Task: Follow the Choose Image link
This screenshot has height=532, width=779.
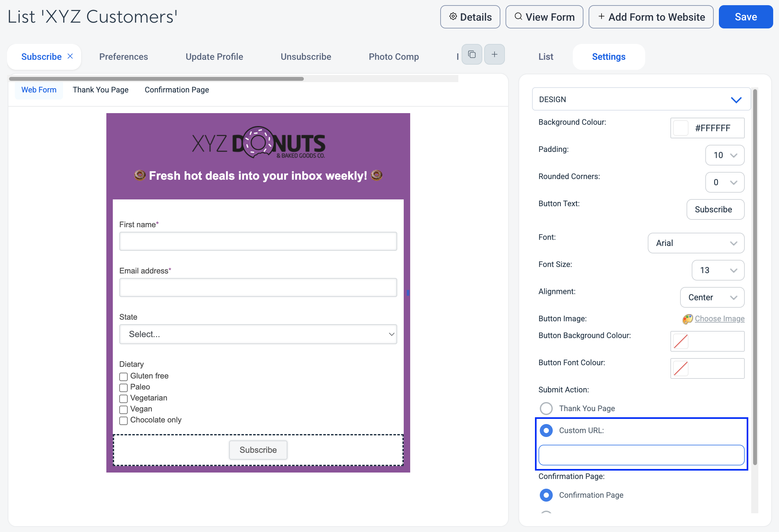Action: [x=720, y=319]
